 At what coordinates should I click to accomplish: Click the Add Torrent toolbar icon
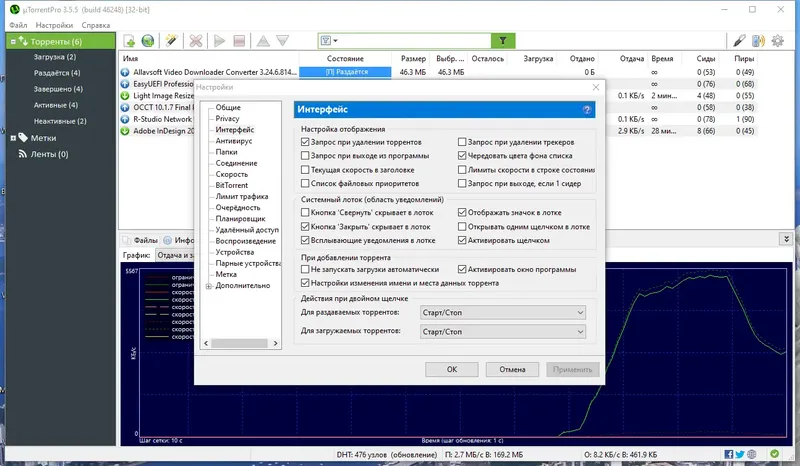(129, 41)
